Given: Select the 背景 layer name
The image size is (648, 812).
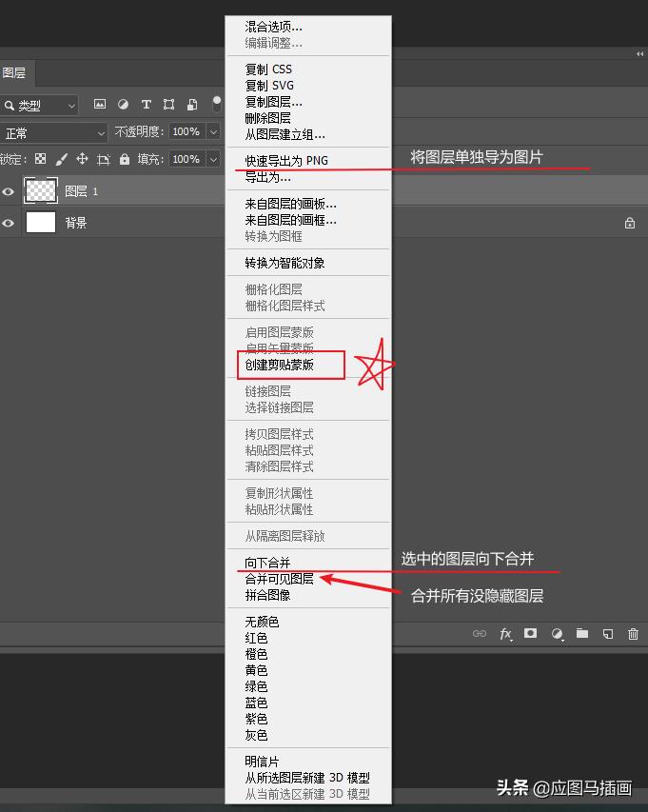Looking at the screenshot, I should [x=76, y=223].
